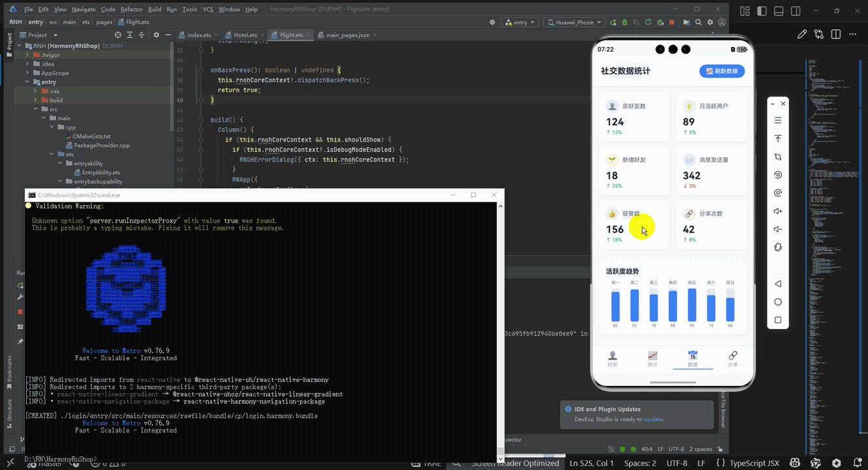
Task: Click the emulator pin-to-top arrow icon
Action: (778, 139)
